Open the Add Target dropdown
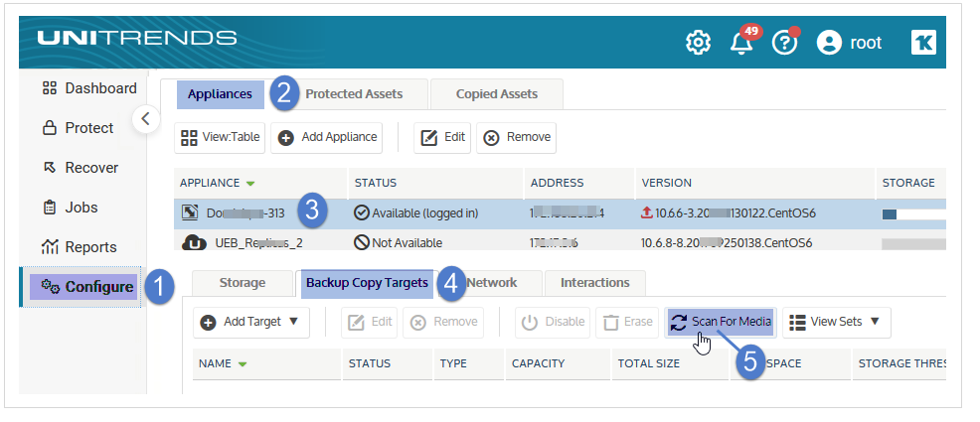 point(251,322)
